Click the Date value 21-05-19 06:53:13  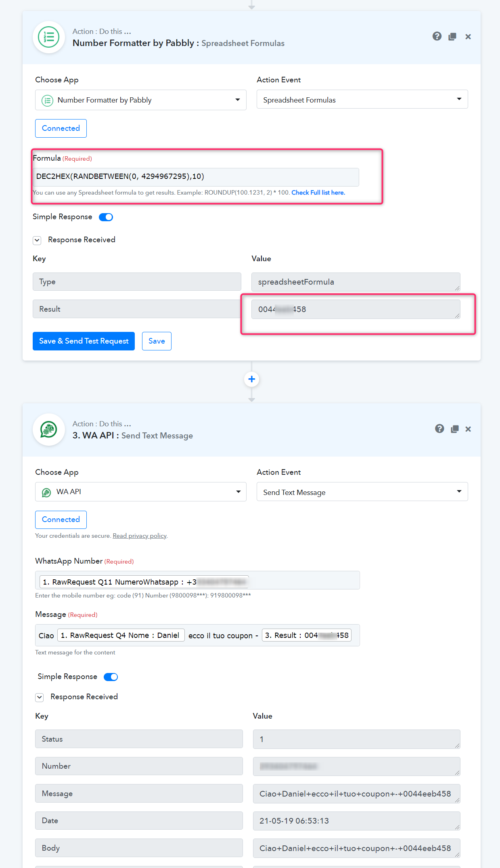[357, 821]
